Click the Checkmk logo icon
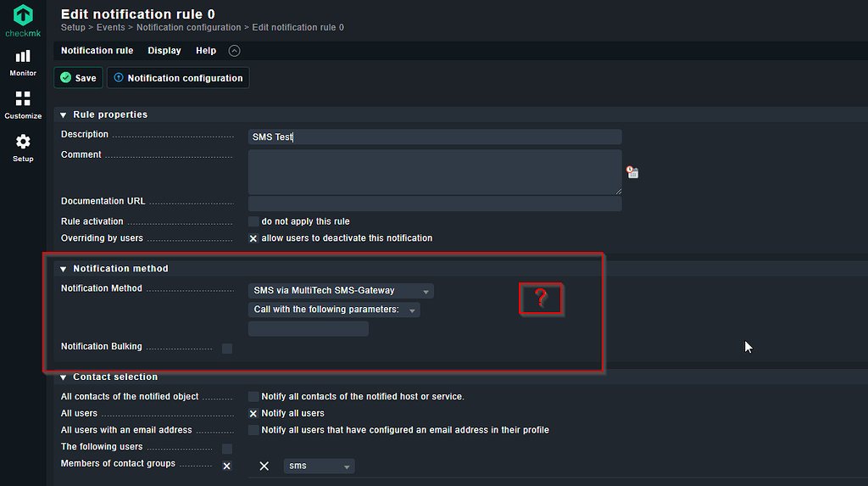The width and height of the screenshot is (868, 486). point(23,15)
